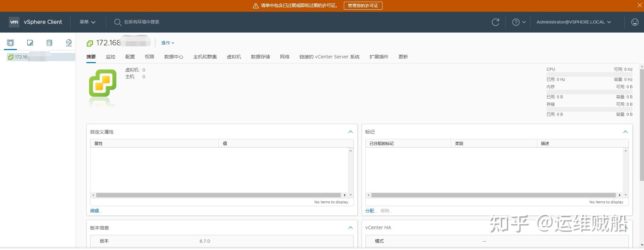This screenshot has width=644, height=250.
Task: Open the Administrator@VSPHERE.LOCAL user menu
Action: [574, 22]
